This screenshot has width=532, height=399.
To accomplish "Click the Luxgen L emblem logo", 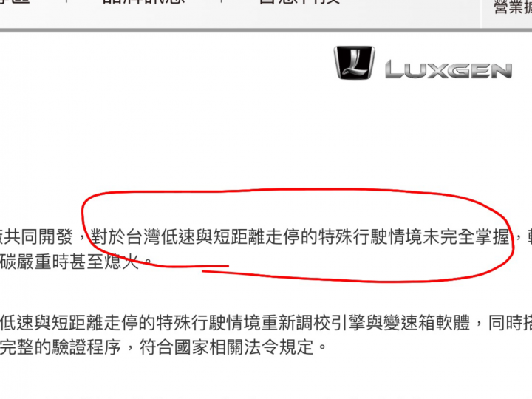I will click(354, 63).
